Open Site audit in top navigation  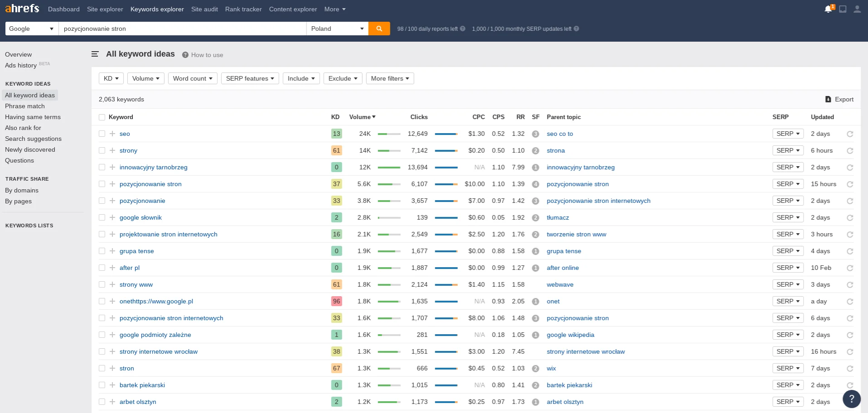coord(204,9)
